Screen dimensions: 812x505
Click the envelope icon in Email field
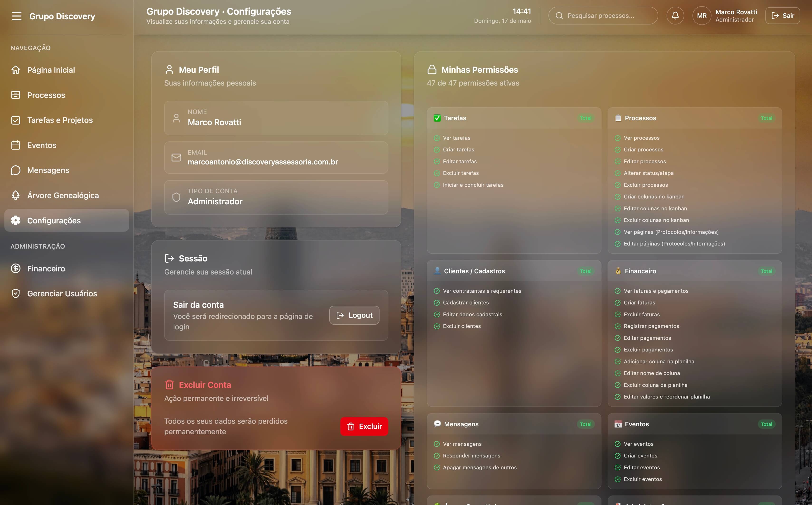176,157
